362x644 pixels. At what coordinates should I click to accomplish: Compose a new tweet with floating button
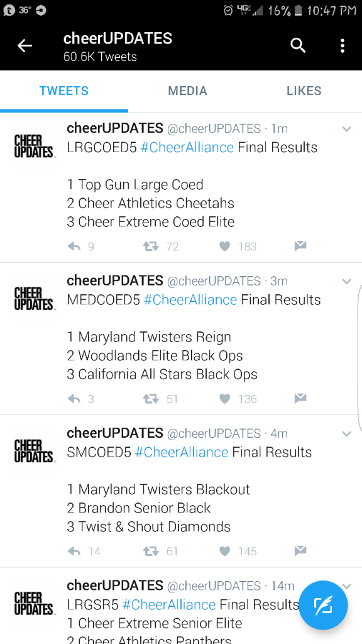[323, 606]
